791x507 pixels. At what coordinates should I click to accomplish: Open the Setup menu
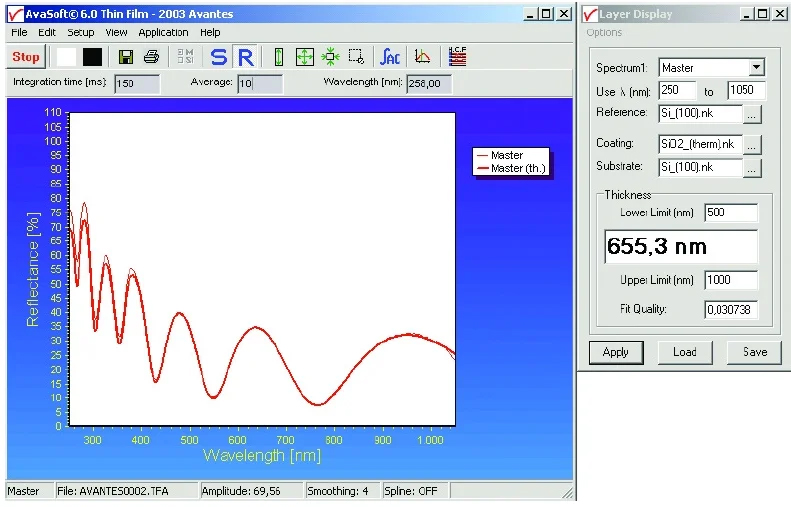pos(81,32)
